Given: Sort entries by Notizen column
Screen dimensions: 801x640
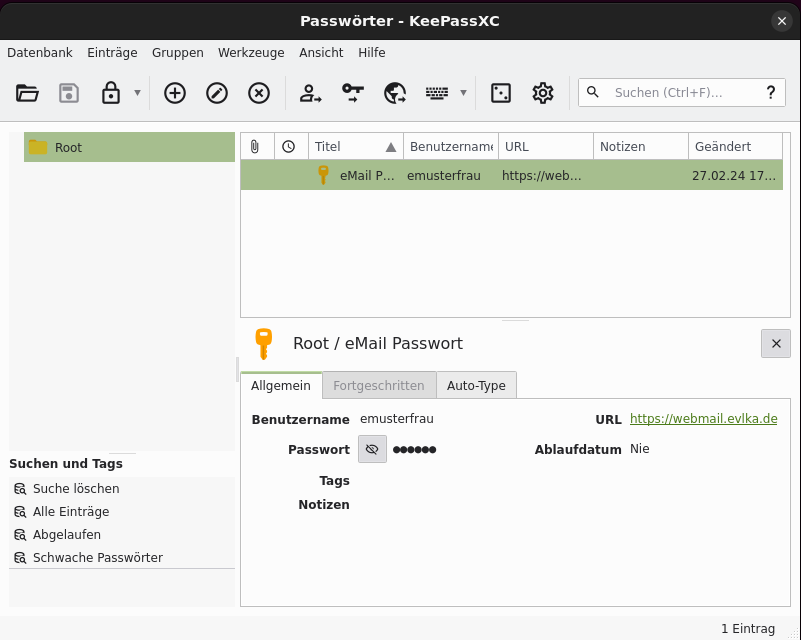Looking at the screenshot, I should (641, 147).
